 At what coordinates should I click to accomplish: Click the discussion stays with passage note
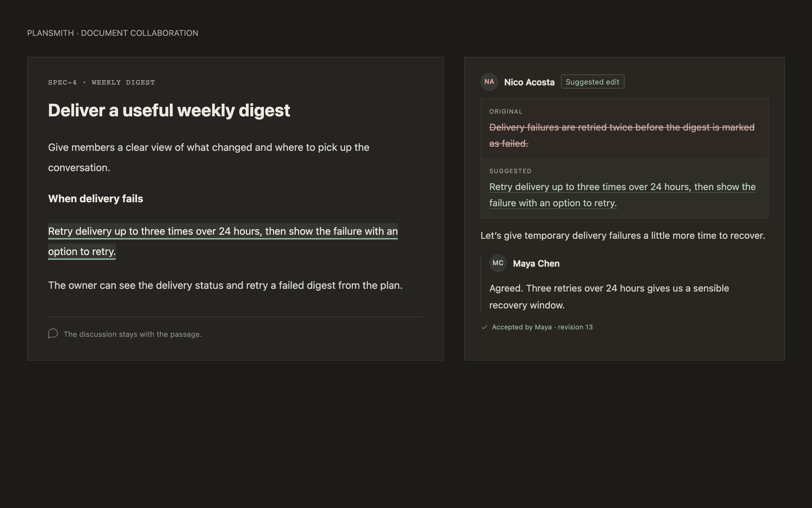pyautogui.click(x=133, y=334)
